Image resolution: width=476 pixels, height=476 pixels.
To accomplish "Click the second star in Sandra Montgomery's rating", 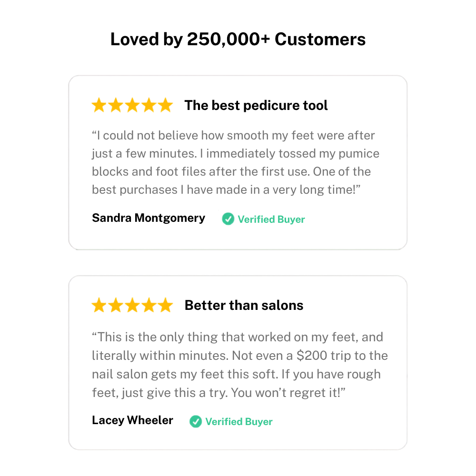I will point(116,105).
